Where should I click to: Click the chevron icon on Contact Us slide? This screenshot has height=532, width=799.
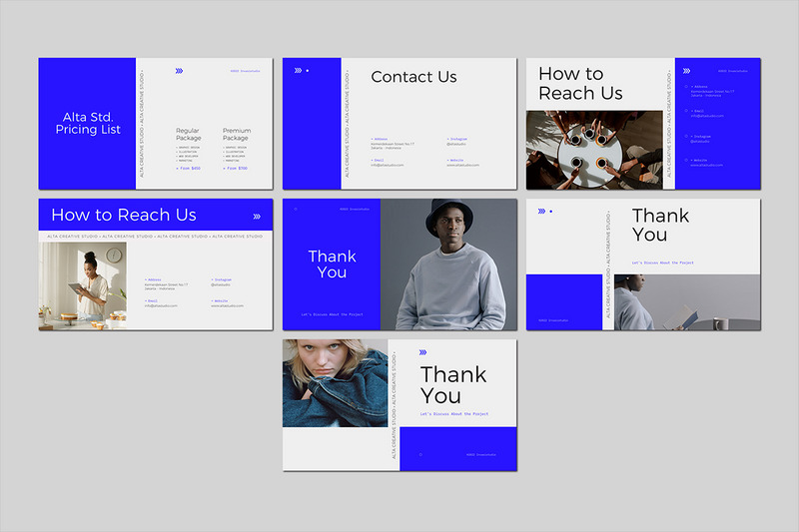298,70
